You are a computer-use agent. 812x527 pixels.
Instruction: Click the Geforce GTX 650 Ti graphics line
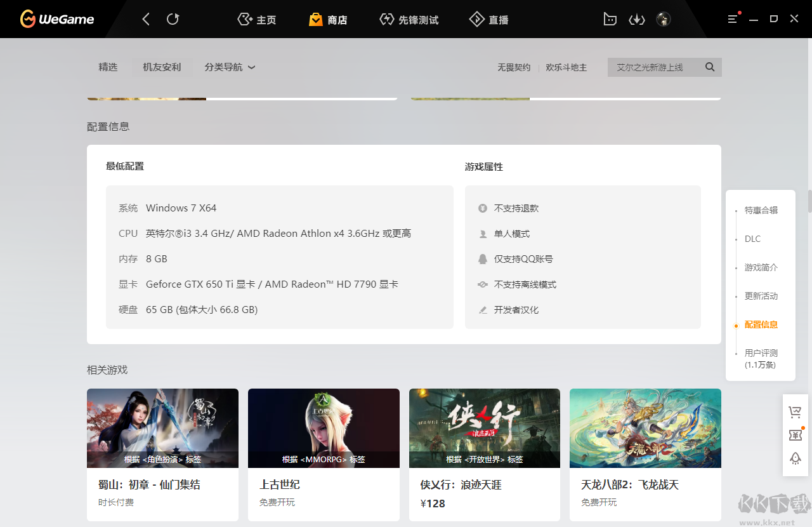272,284
